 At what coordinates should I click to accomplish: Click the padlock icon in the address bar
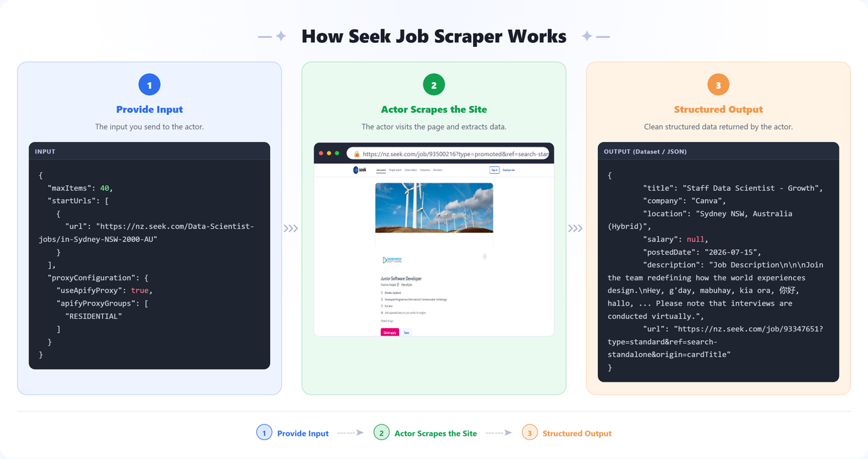[x=357, y=154]
